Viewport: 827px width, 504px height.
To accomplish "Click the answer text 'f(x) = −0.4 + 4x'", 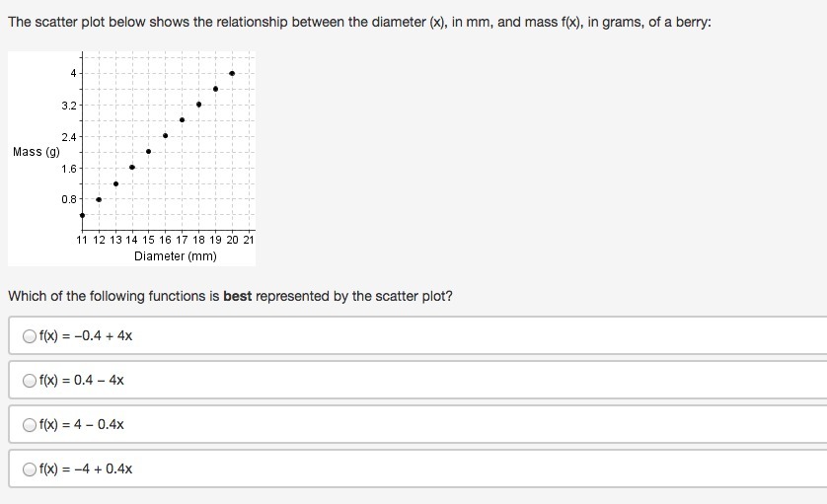I will (86, 335).
